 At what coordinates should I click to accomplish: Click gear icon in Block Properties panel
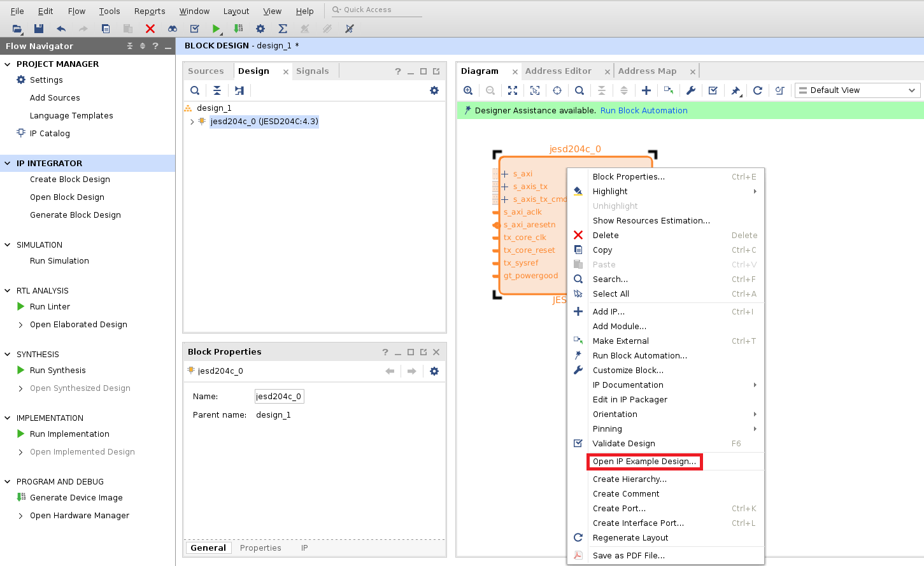tap(434, 371)
